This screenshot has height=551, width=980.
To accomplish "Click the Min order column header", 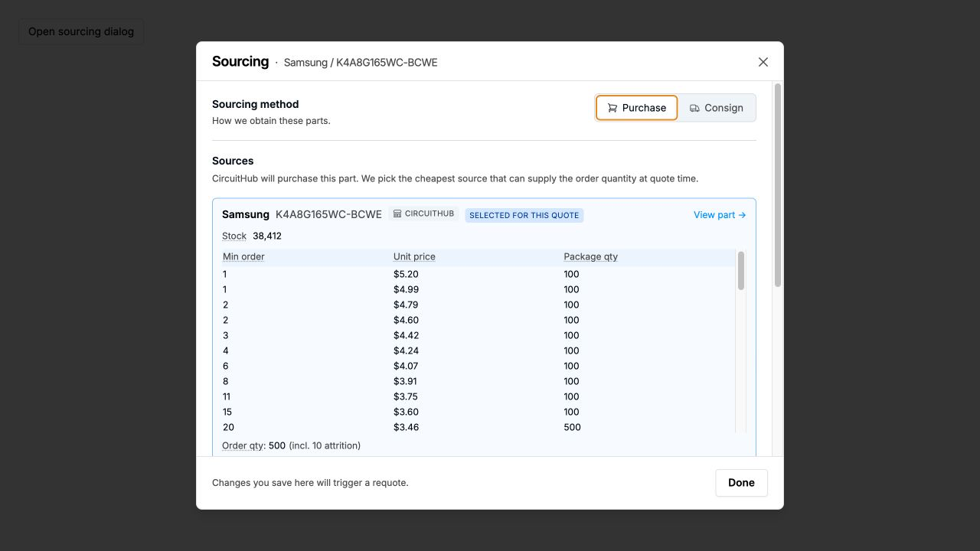I will (x=243, y=256).
